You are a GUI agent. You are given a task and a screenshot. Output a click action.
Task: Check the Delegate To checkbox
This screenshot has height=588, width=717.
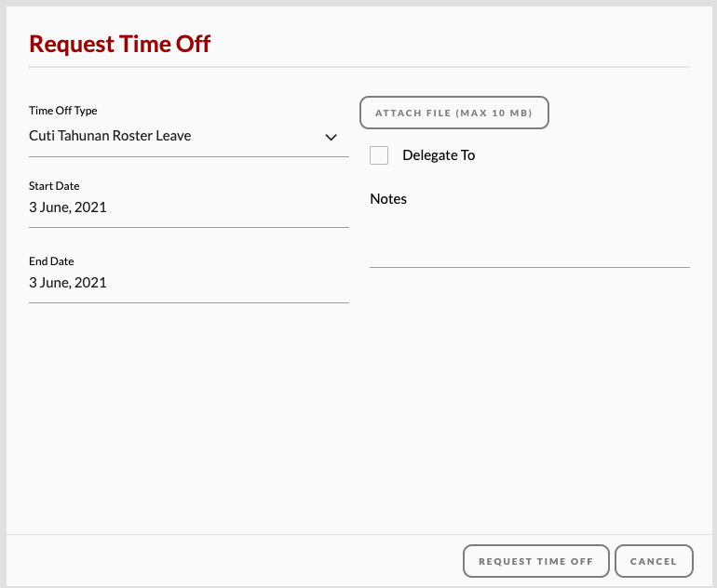click(379, 155)
